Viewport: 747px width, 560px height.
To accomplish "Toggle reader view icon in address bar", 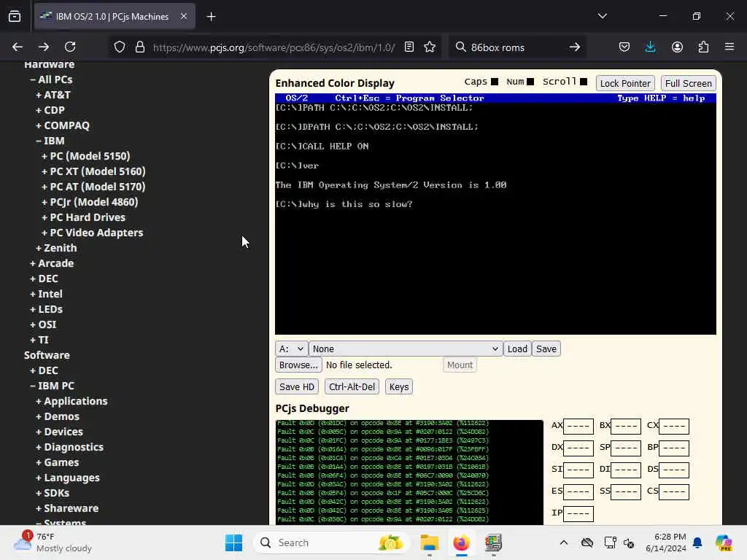I will pos(409,47).
